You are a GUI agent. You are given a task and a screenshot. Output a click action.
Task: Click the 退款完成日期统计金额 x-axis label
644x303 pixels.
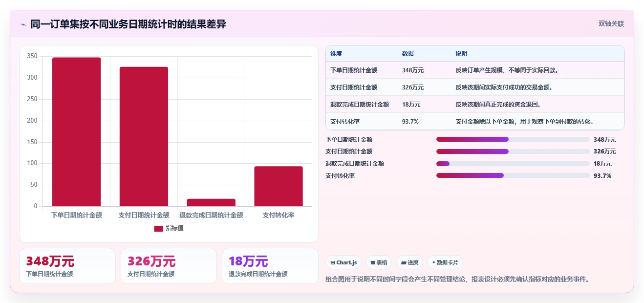point(211,215)
